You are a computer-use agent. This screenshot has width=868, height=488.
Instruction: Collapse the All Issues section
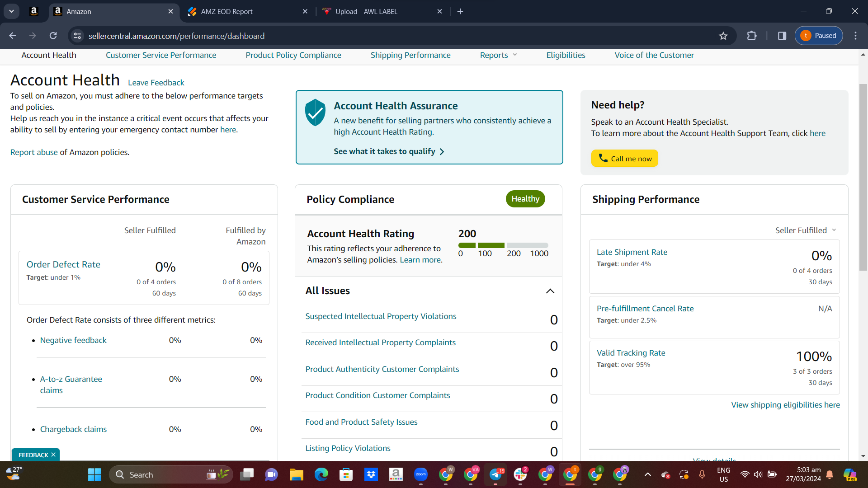click(550, 291)
